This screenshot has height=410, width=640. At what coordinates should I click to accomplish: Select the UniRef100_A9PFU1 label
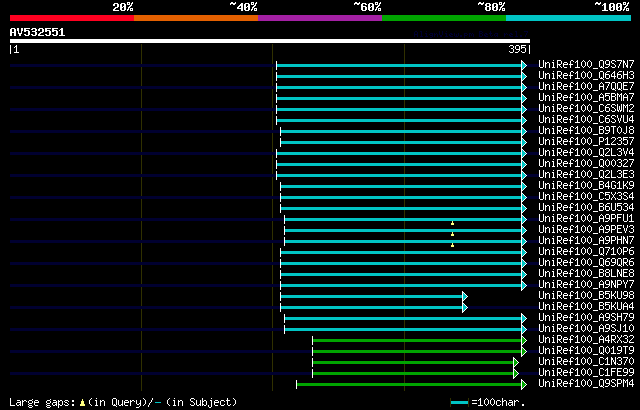click(x=586, y=219)
